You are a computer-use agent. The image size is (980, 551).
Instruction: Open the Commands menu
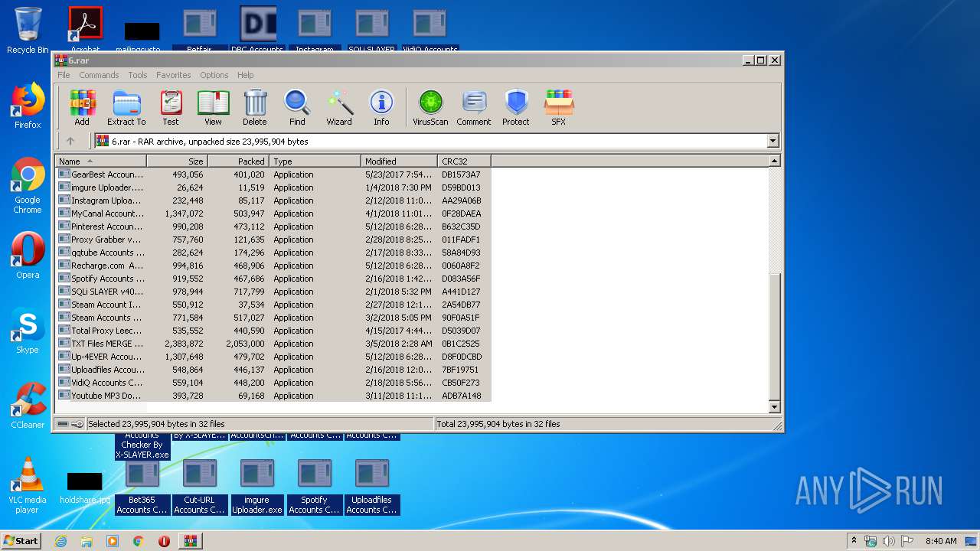click(x=99, y=75)
